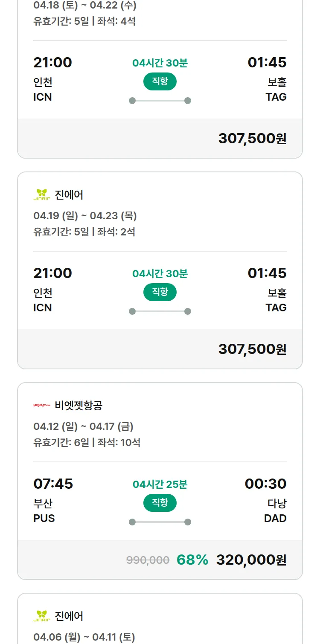Open the 비엣젯항공 airline name link
Image resolution: width=320 pixels, height=644 pixels.
79,405
